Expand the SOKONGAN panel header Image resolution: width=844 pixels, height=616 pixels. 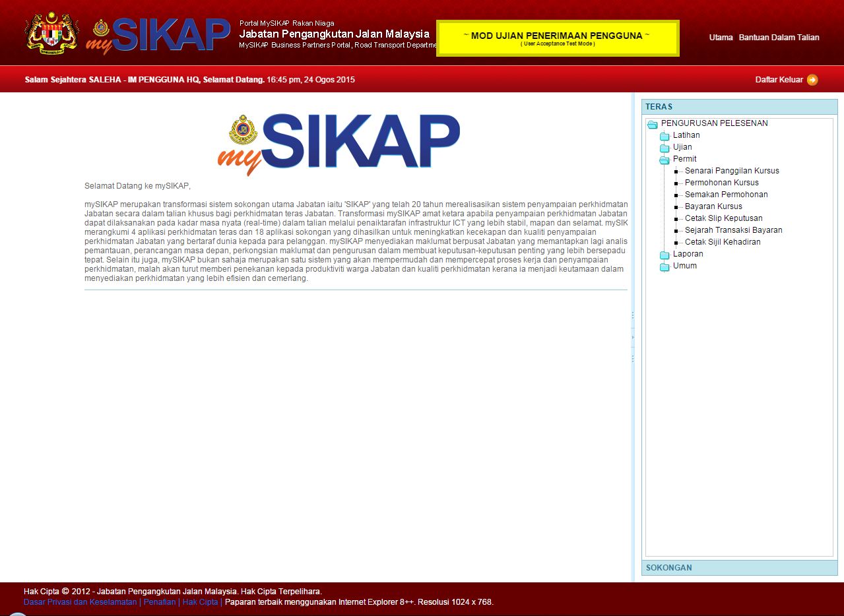pos(739,568)
